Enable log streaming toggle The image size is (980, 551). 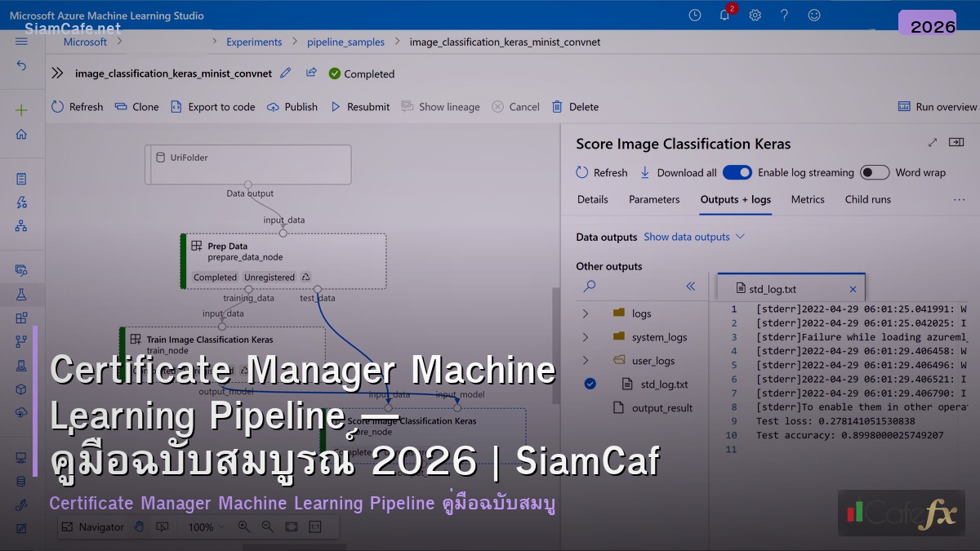click(x=737, y=172)
